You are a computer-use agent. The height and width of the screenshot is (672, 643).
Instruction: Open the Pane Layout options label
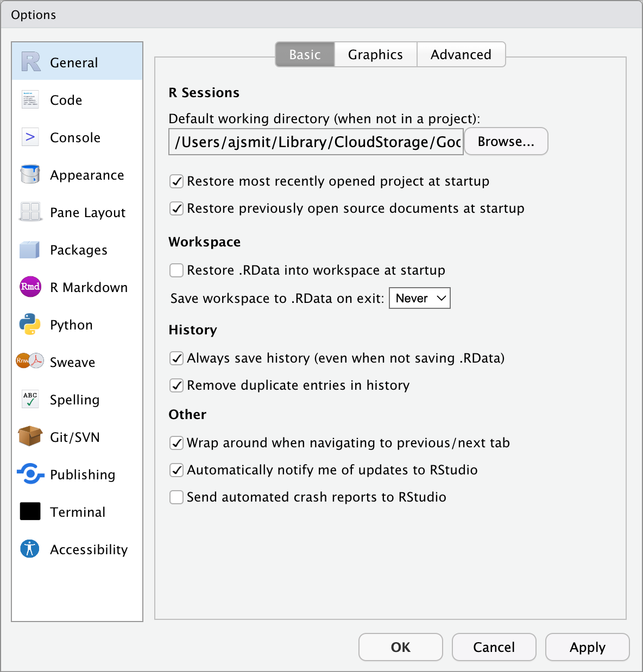pyautogui.click(x=87, y=213)
